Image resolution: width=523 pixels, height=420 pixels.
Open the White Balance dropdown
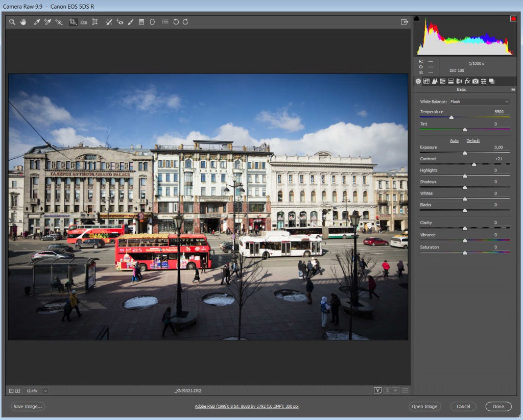[479, 102]
